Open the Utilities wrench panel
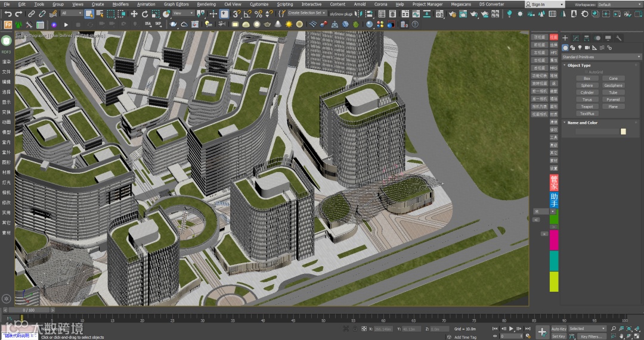 pos(618,38)
